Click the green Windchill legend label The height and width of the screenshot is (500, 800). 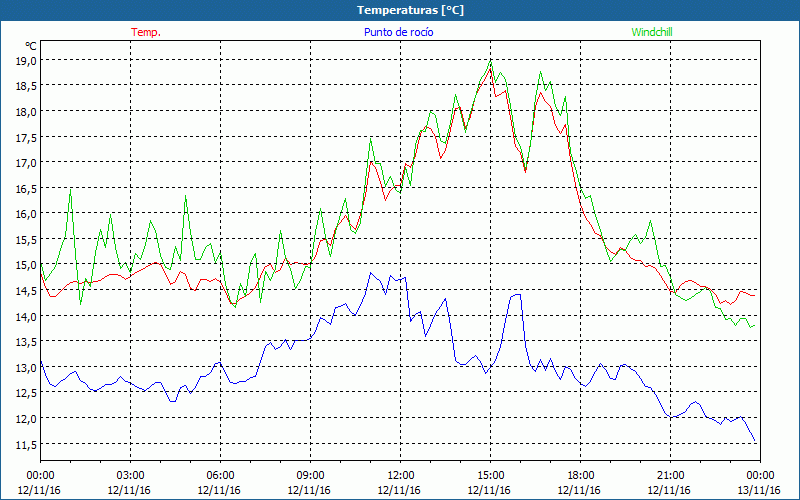652,32
